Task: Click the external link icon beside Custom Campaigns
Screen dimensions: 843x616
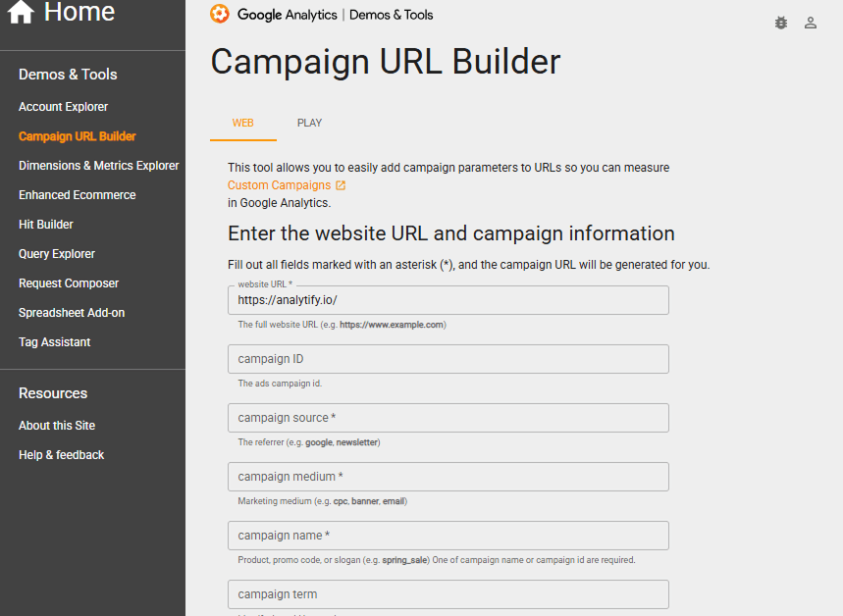Action: 341,185
